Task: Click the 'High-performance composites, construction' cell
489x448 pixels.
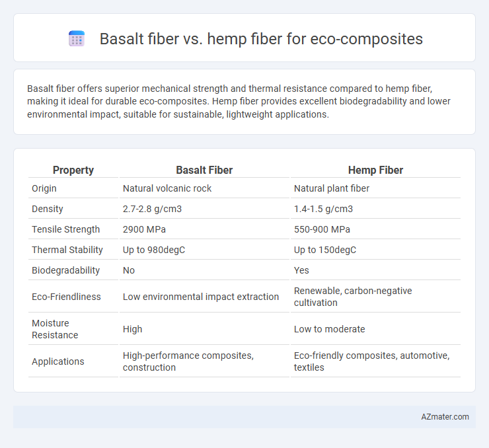Action: point(188,361)
